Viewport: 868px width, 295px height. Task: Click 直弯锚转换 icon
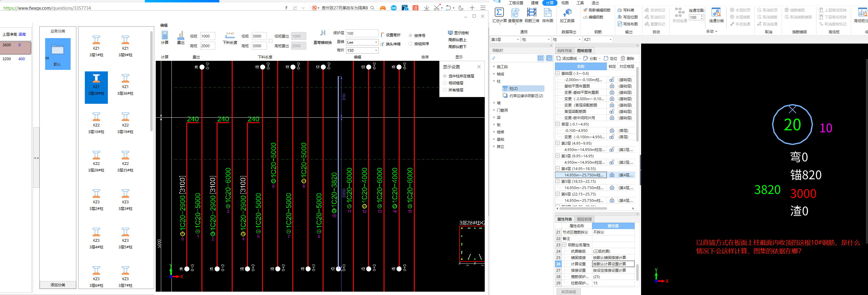[x=323, y=33]
